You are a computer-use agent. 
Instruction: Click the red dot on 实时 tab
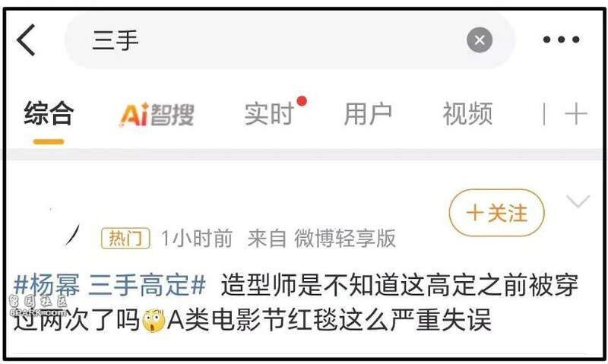[x=302, y=101]
